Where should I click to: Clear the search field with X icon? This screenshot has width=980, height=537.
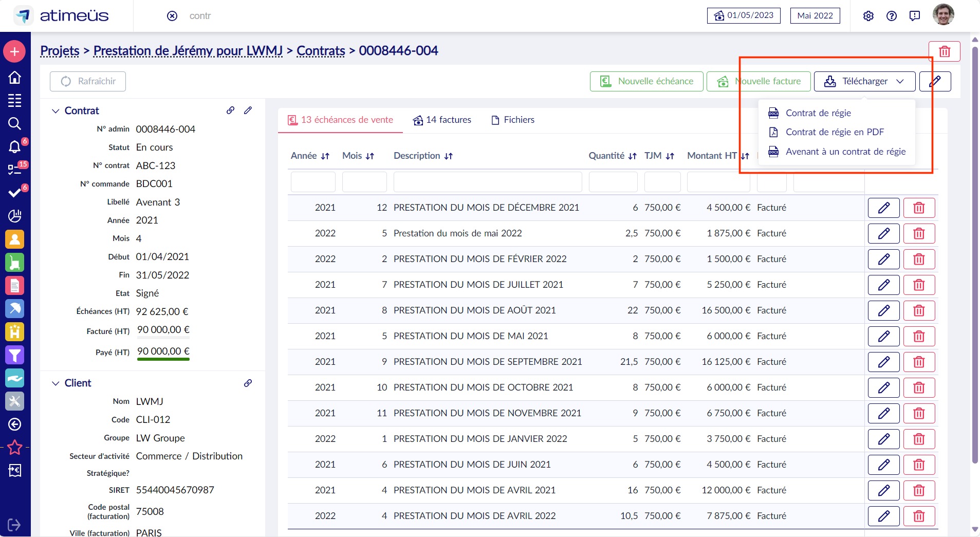(x=172, y=16)
